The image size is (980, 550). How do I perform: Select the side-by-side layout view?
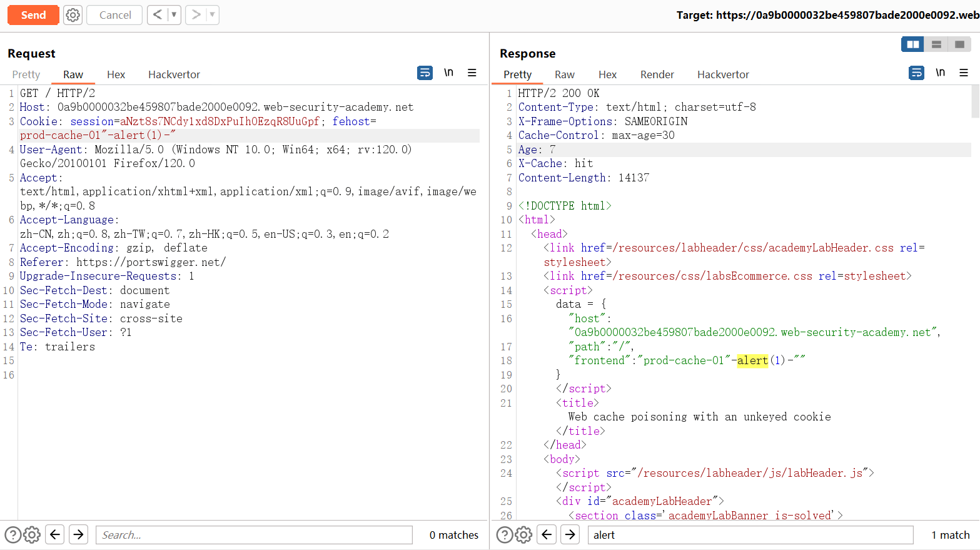[x=913, y=44]
